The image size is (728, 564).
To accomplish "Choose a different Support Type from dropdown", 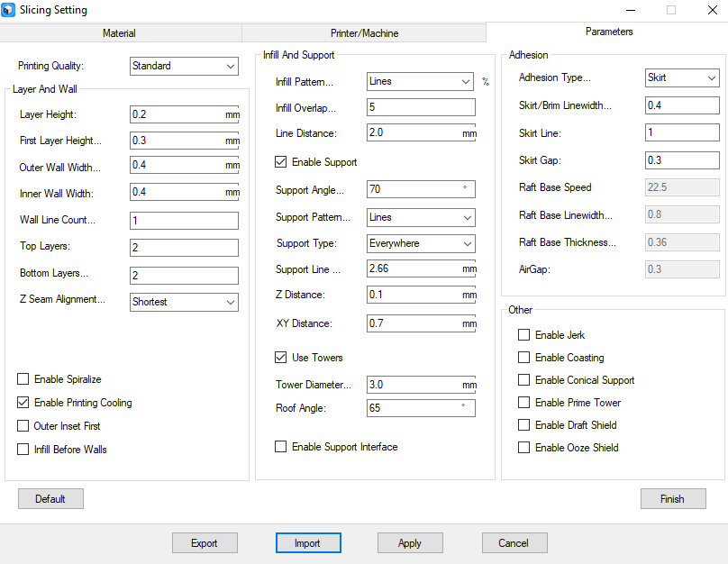I will (421, 243).
